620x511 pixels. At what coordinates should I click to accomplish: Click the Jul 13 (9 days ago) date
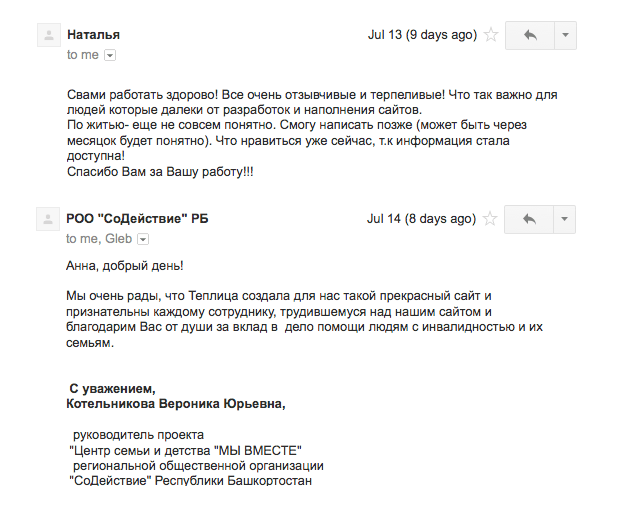click(x=422, y=35)
